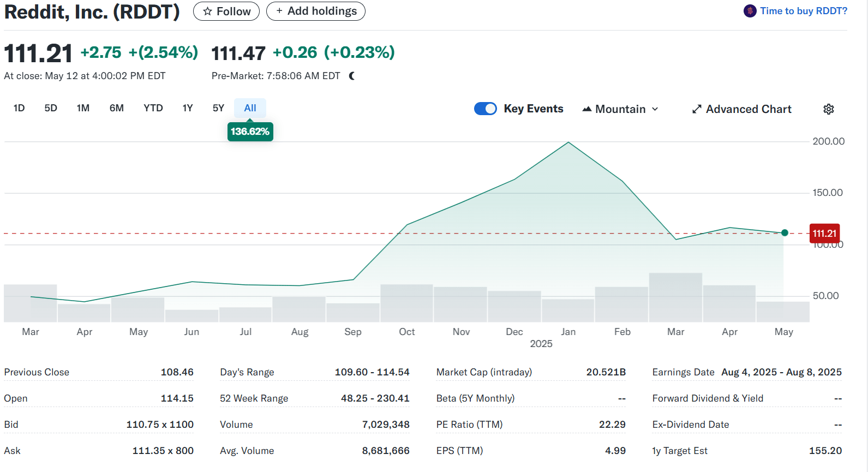Click the 200.00 y-axis label

[828, 141]
